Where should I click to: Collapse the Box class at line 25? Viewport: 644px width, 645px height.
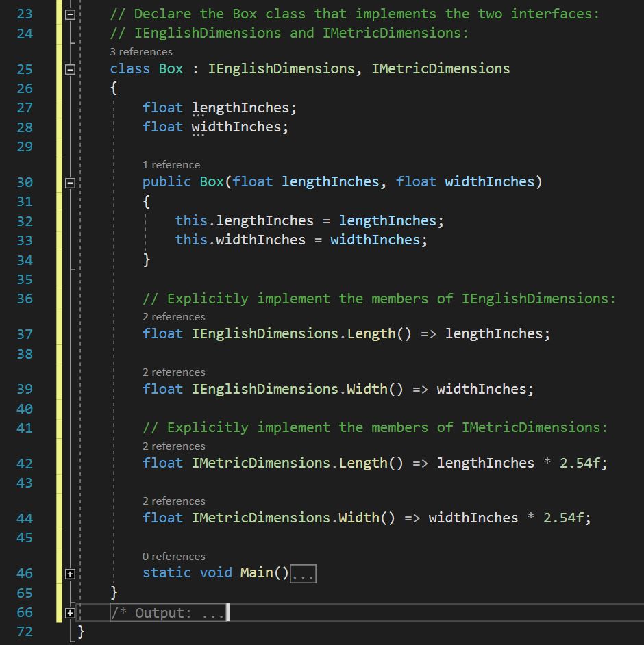70,69
